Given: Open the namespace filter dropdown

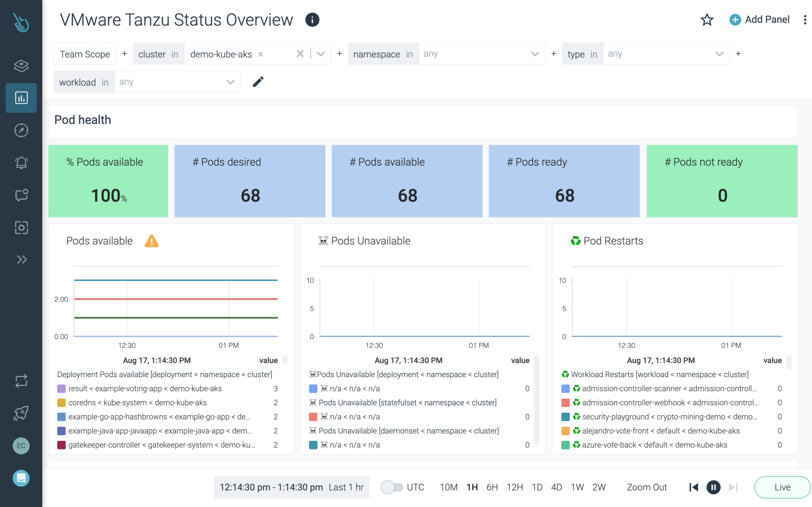Looking at the screenshot, I should coord(535,54).
